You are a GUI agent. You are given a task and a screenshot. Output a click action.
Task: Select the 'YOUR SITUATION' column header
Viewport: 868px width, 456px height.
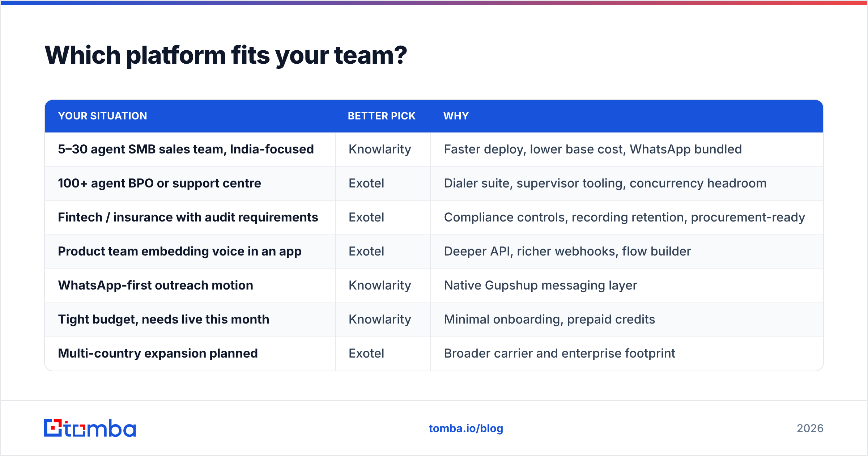pyautogui.click(x=103, y=116)
